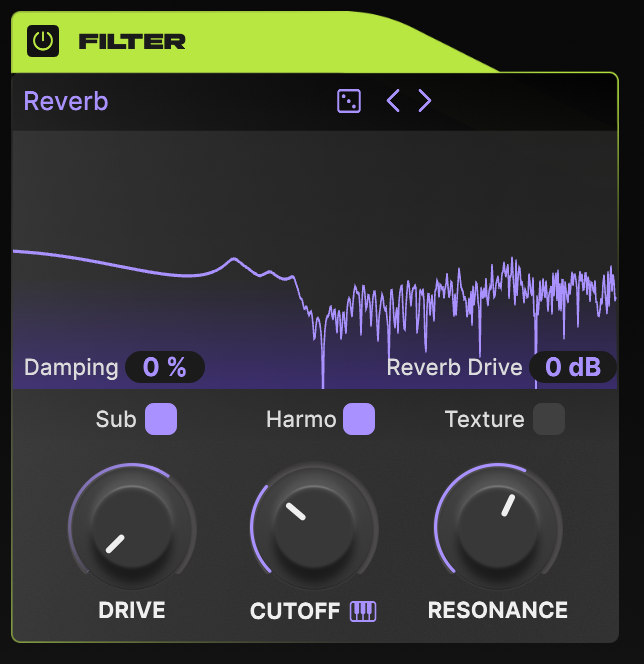Go to next filter type arrow

(425, 101)
